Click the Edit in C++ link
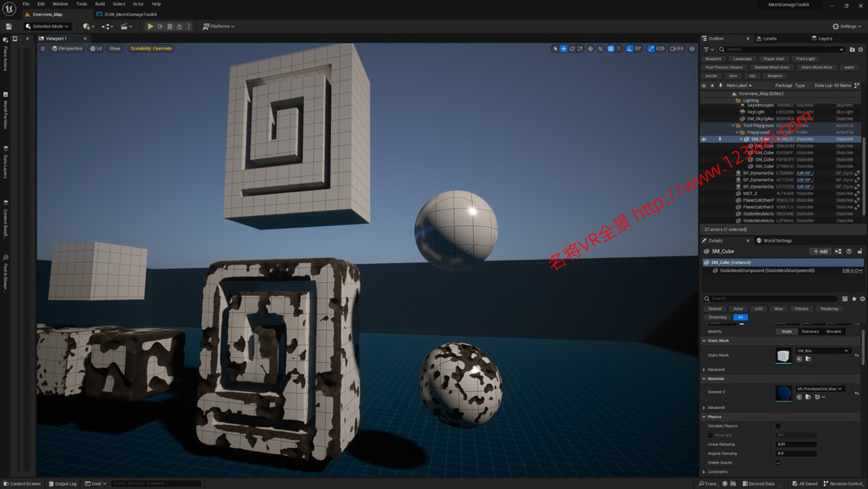 click(852, 270)
